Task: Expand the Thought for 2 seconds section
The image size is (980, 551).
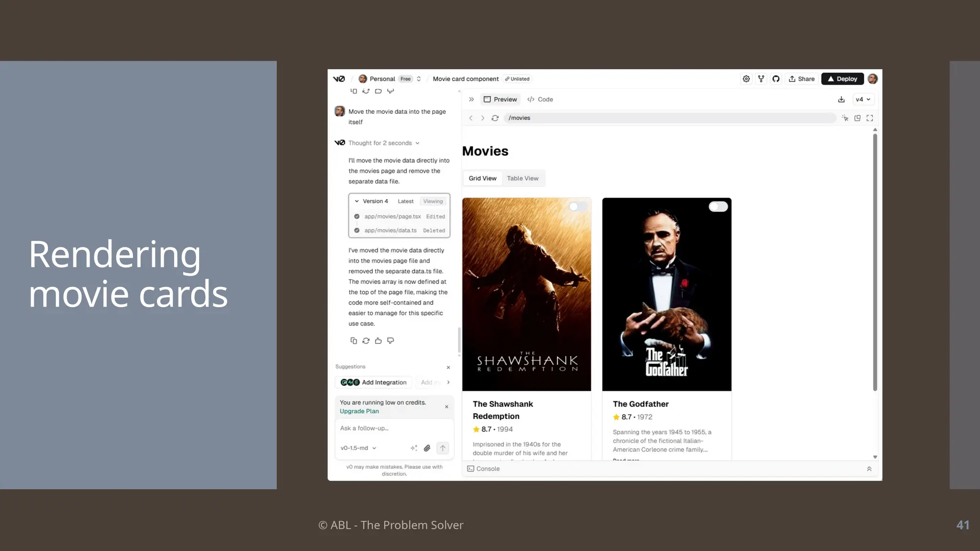Action: pyautogui.click(x=384, y=143)
